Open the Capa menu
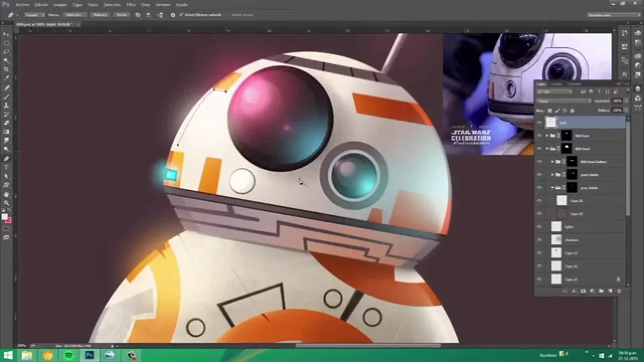The width and height of the screenshot is (644, 362). pyautogui.click(x=77, y=4)
